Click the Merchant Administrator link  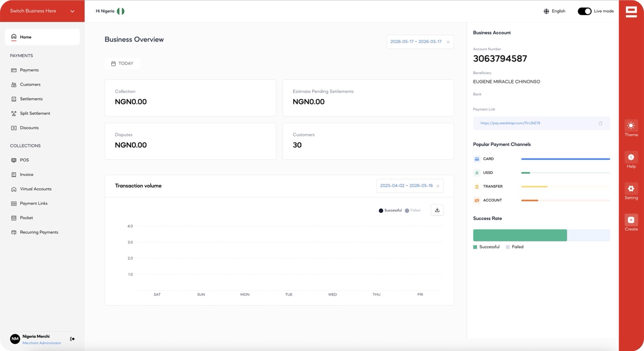[42, 343]
